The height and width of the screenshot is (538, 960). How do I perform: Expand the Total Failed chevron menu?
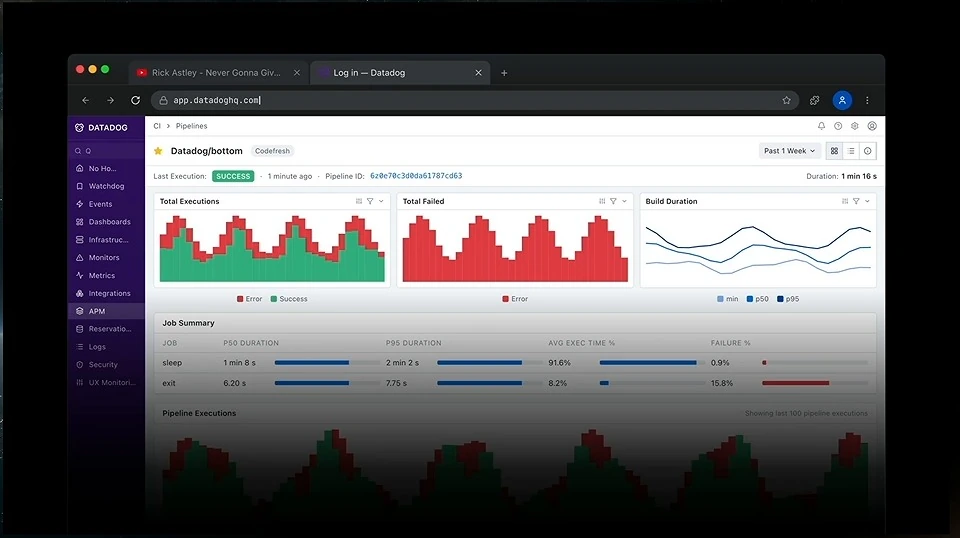(624, 201)
